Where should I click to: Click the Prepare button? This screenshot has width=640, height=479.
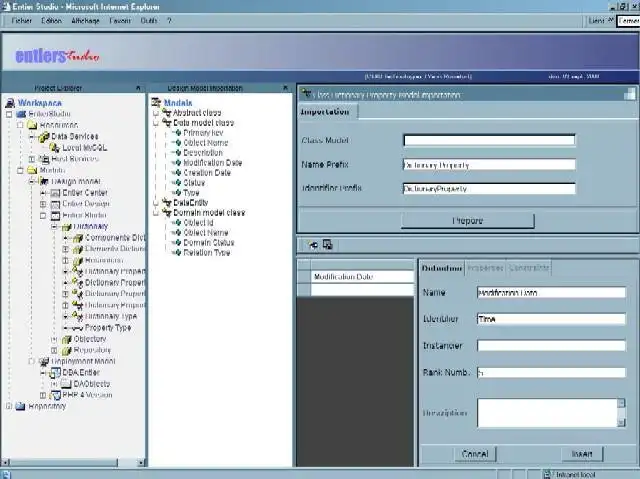(x=467, y=221)
